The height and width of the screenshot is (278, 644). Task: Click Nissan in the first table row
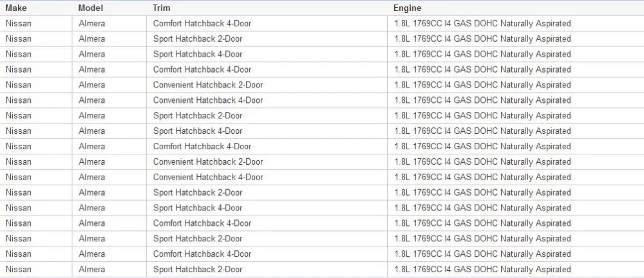point(19,23)
